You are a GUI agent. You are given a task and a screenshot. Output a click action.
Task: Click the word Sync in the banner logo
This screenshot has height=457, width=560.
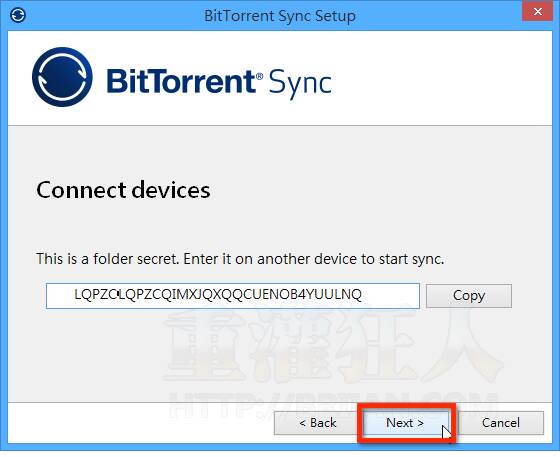coord(300,84)
